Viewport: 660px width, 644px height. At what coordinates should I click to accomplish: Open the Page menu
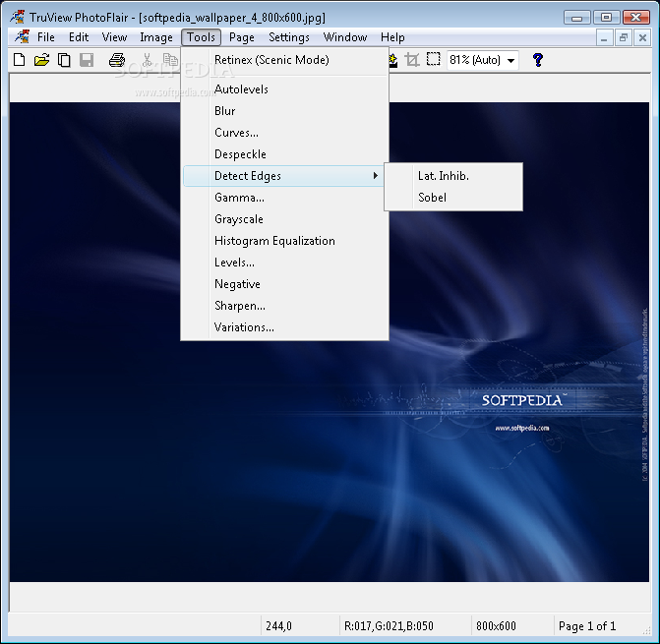[x=242, y=37]
